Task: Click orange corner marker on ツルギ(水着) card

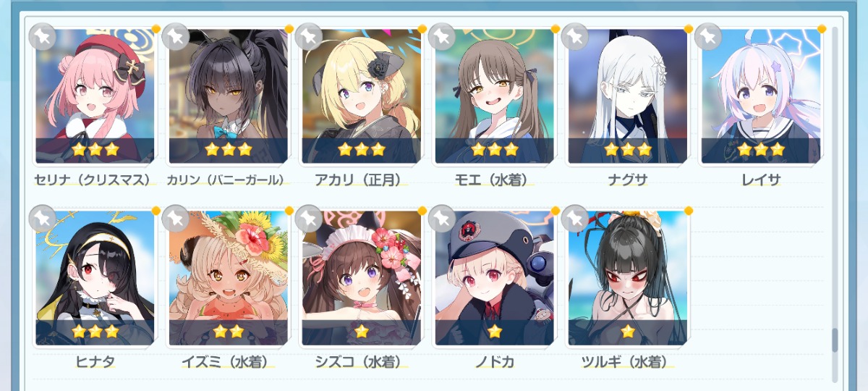Action: (x=689, y=211)
